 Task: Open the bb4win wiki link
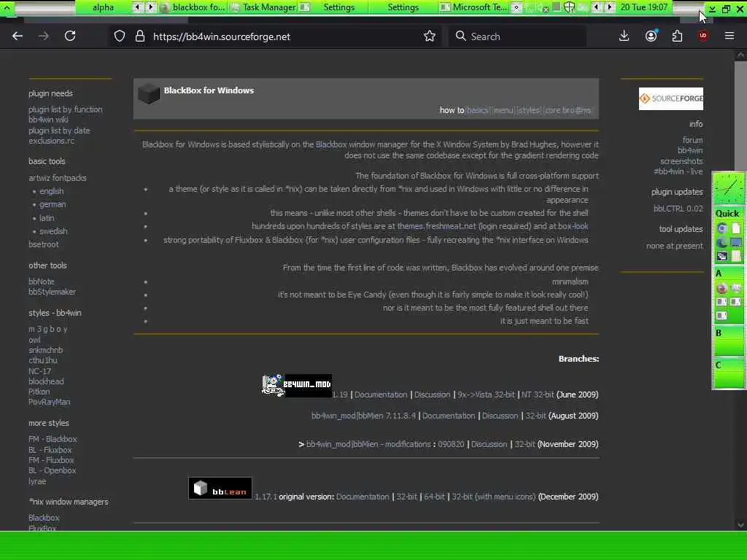48,120
